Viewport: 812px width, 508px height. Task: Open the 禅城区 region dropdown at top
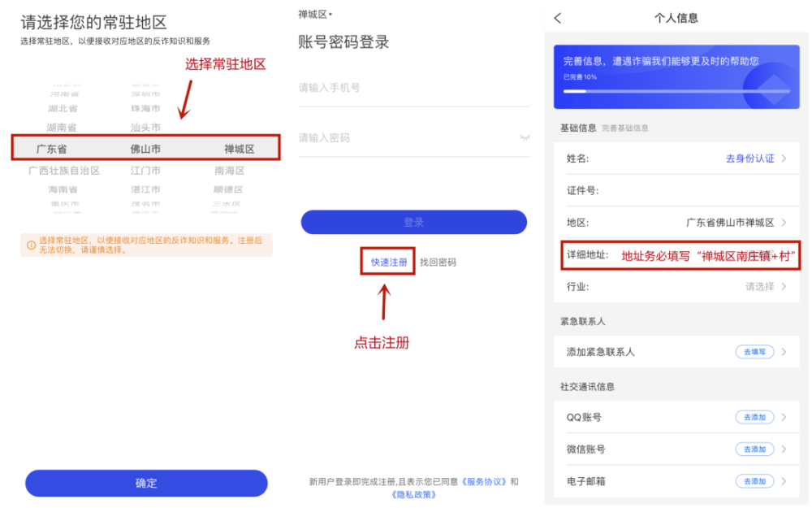coord(315,15)
